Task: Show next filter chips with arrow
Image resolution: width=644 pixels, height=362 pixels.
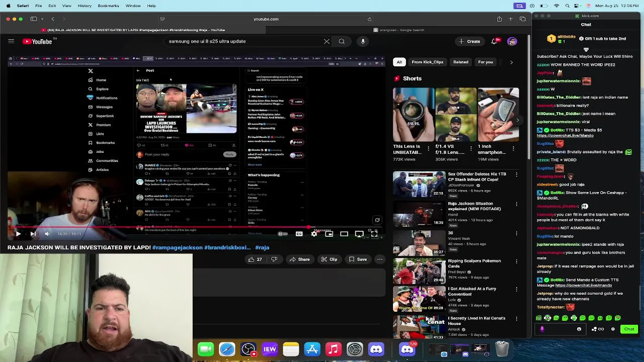Action: 511,62
